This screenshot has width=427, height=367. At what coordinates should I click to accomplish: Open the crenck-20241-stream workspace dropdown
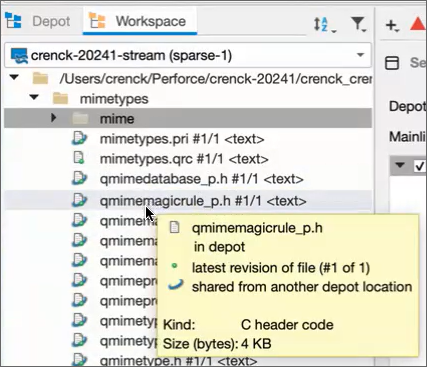[188, 55]
